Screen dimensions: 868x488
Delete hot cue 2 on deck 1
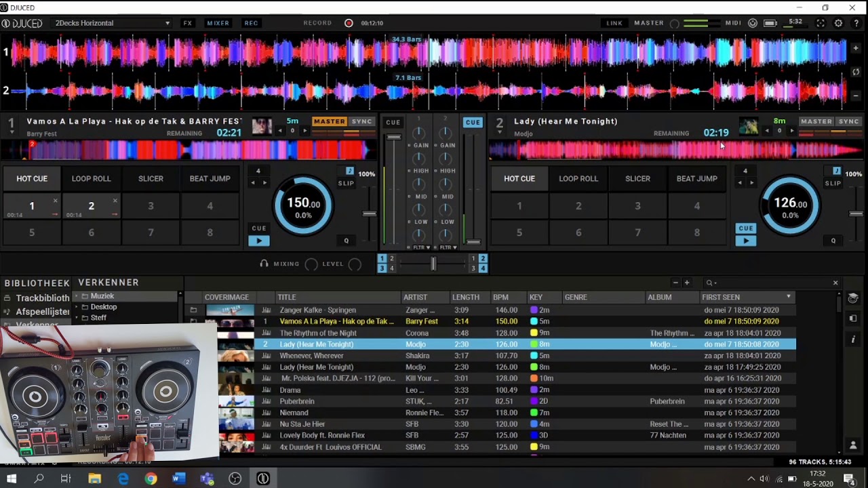tap(115, 201)
